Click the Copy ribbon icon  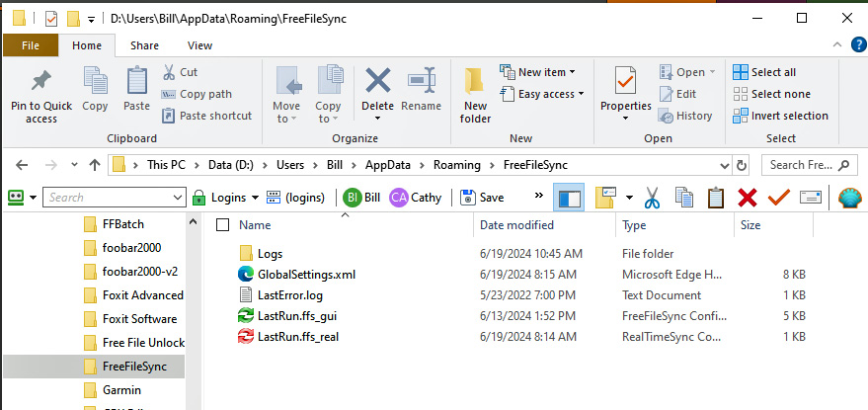95,82
